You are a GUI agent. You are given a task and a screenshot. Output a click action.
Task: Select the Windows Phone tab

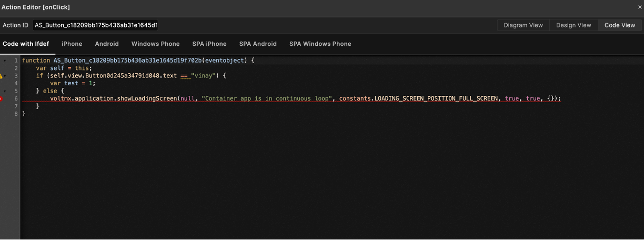155,44
